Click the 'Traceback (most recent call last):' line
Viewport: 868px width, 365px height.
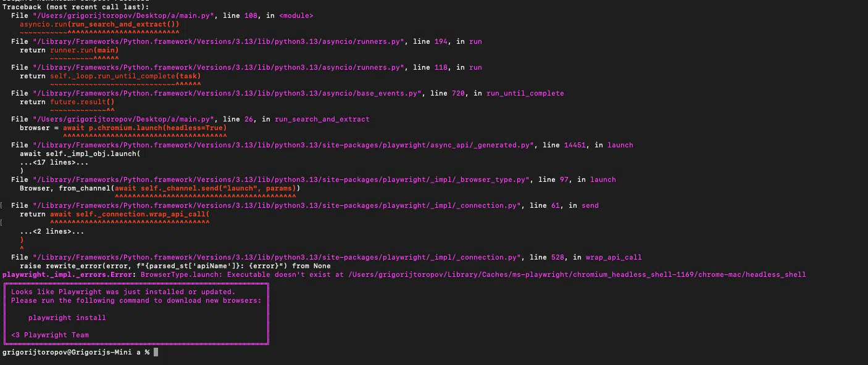click(x=75, y=6)
